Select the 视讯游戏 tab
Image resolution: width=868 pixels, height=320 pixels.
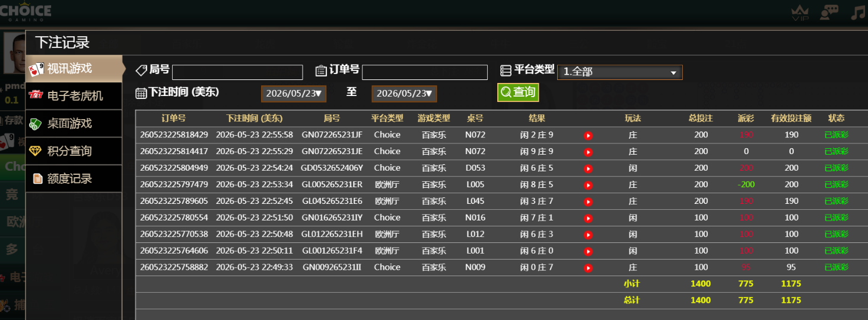point(74,69)
